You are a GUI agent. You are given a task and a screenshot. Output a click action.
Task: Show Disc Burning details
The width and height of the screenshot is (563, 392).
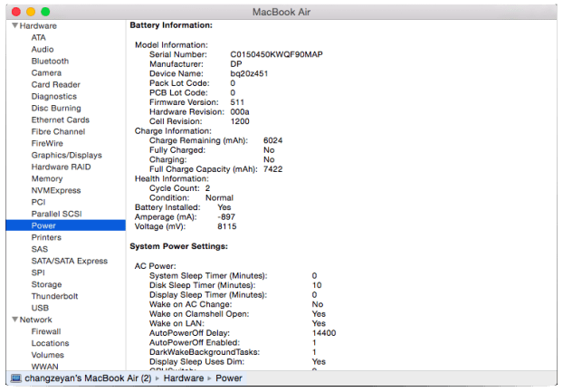click(x=56, y=108)
